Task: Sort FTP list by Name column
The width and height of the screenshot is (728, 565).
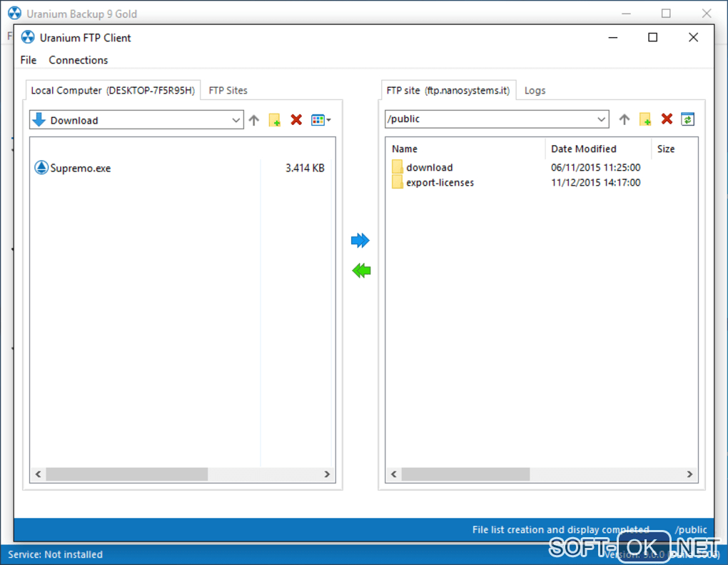Action: [405, 149]
